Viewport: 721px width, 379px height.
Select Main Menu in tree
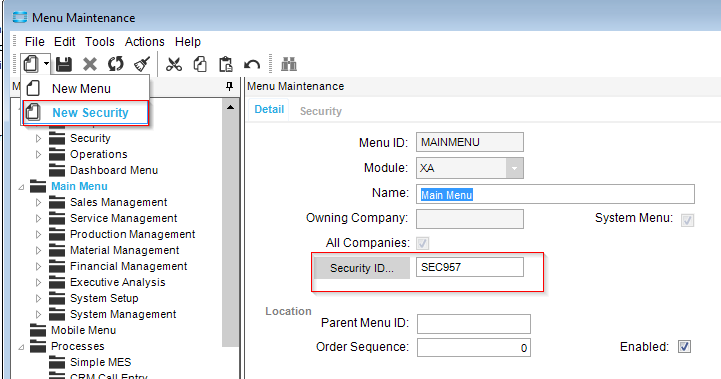(x=79, y=186)
